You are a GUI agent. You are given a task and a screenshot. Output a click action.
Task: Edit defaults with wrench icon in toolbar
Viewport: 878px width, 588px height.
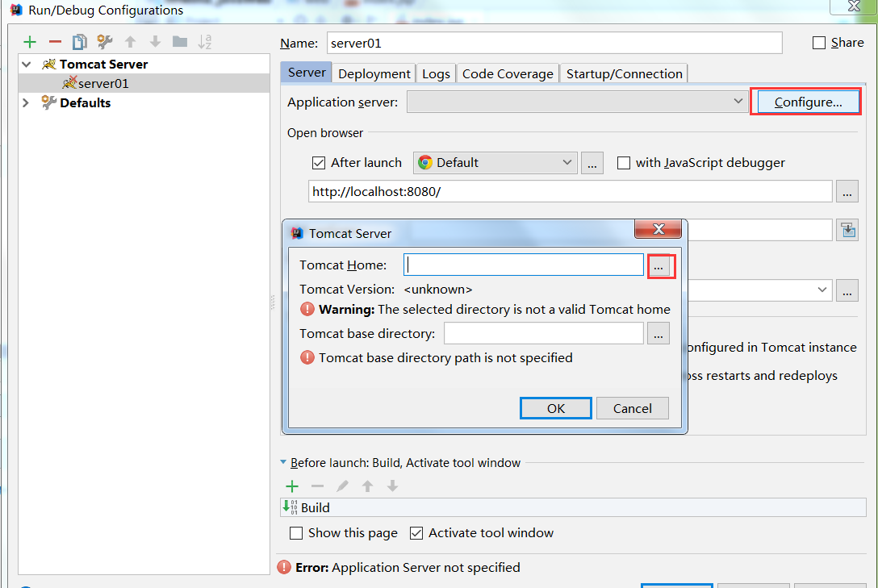(x=105, y=42)
